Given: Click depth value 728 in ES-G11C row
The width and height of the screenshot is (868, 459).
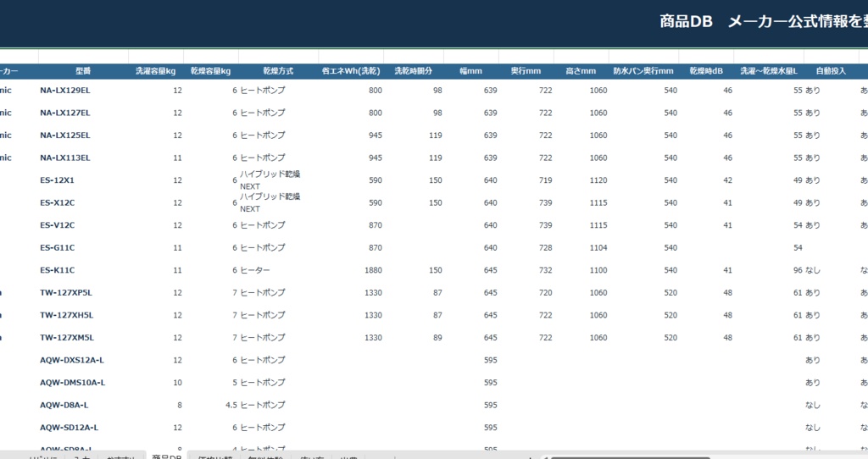Looking at the screenshot, I should [x=546, y=248].
